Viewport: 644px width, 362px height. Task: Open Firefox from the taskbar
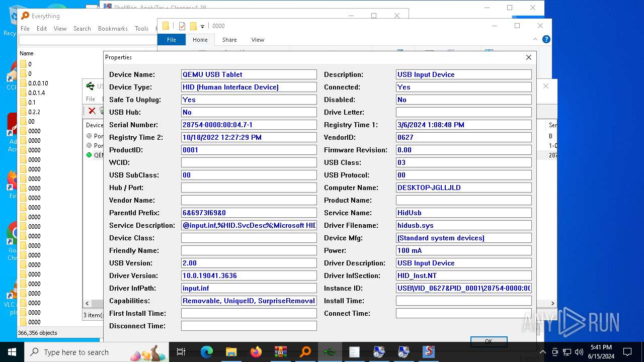pos(256,352)
